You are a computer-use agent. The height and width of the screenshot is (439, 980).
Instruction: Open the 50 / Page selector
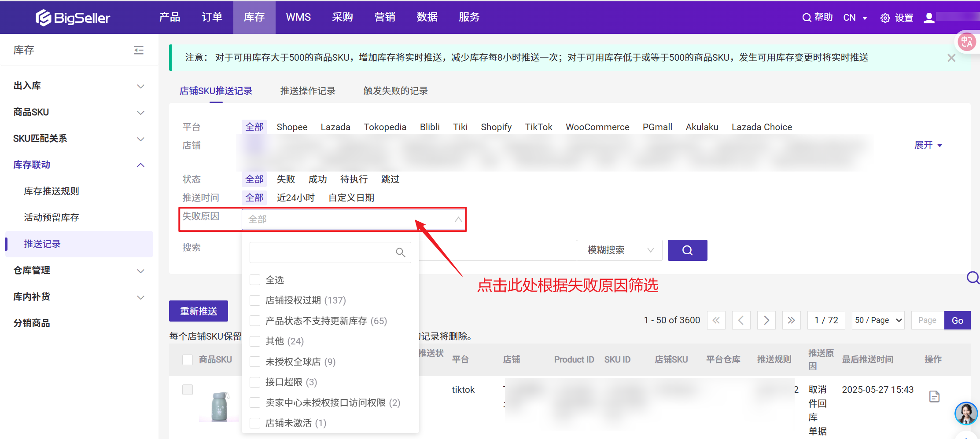(x=878, y=320)
